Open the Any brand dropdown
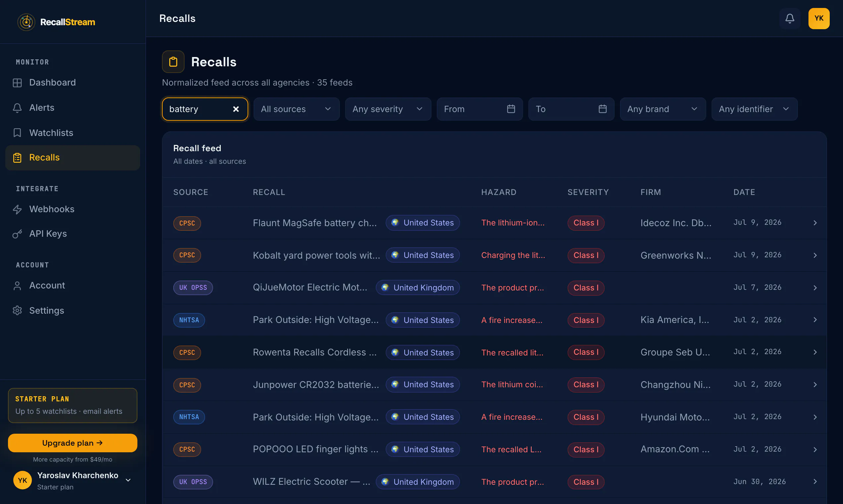This screenshot has width=843, height=504. pos(663,109)
